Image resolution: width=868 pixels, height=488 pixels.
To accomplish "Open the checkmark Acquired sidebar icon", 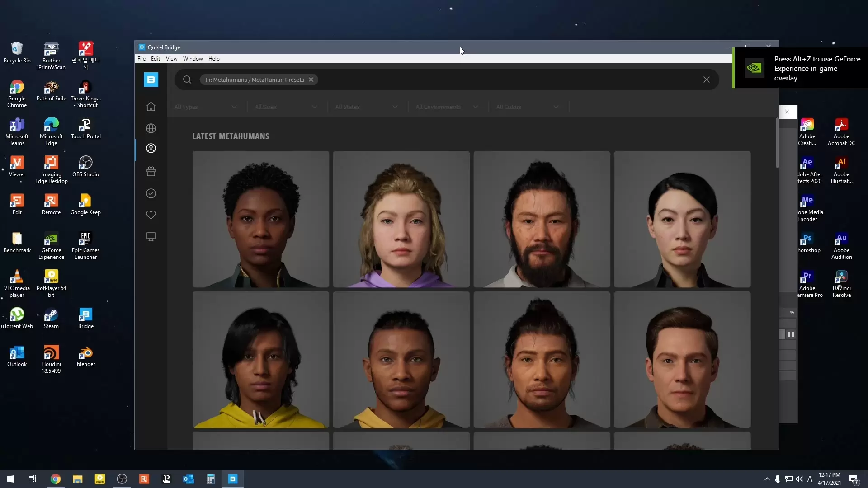I will [151, 193].
